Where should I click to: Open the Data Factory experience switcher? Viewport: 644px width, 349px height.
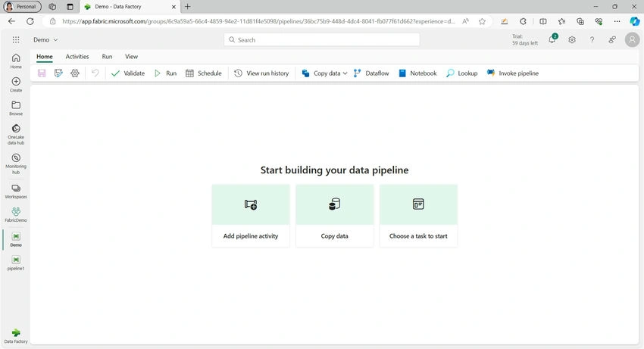click(x=16, y=335)
